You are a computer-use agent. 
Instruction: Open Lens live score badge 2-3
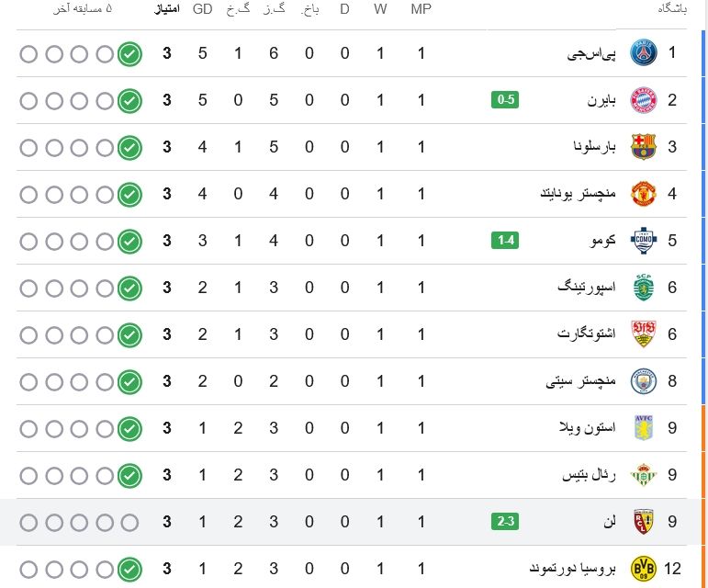(505, 522)
